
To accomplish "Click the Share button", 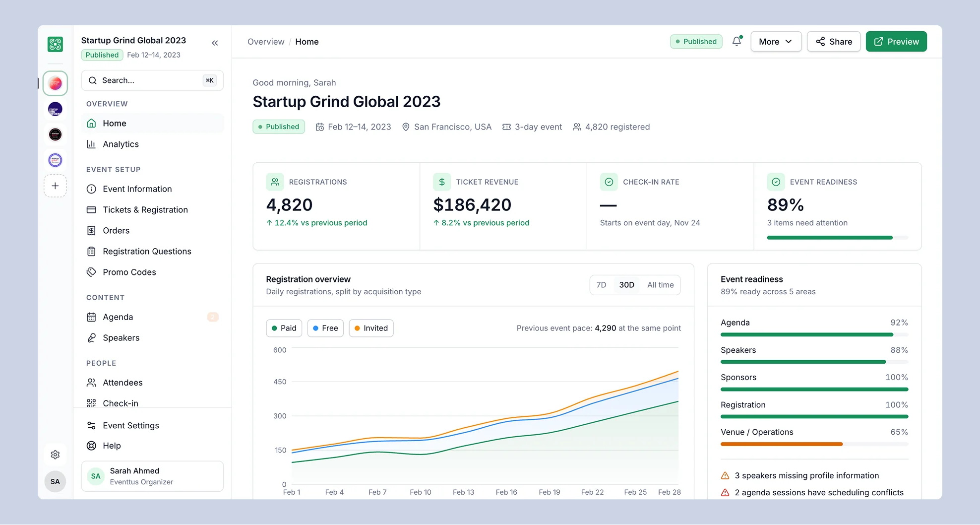I will pyautogui.click(x=834, y=42).
